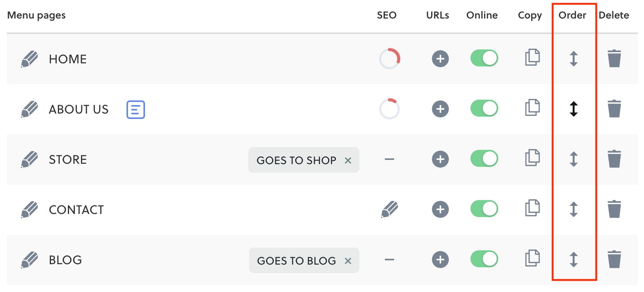This screenshot has width=644, height=292.
Task: Click the GOES TO SHOP label
Action: 296,160
